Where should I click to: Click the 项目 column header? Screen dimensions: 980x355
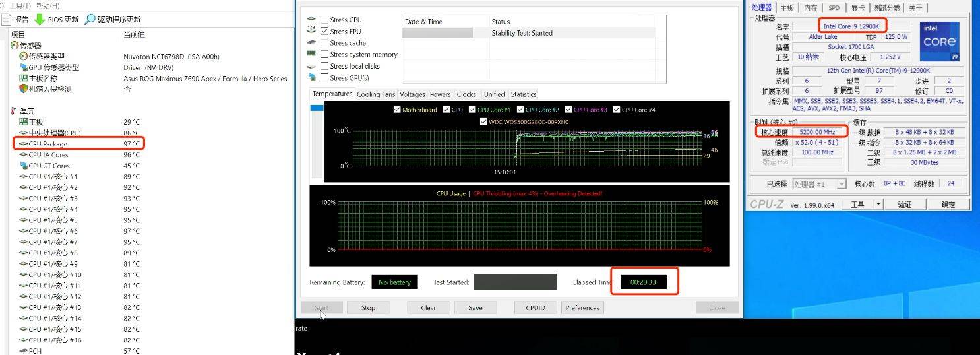[18, 34]
